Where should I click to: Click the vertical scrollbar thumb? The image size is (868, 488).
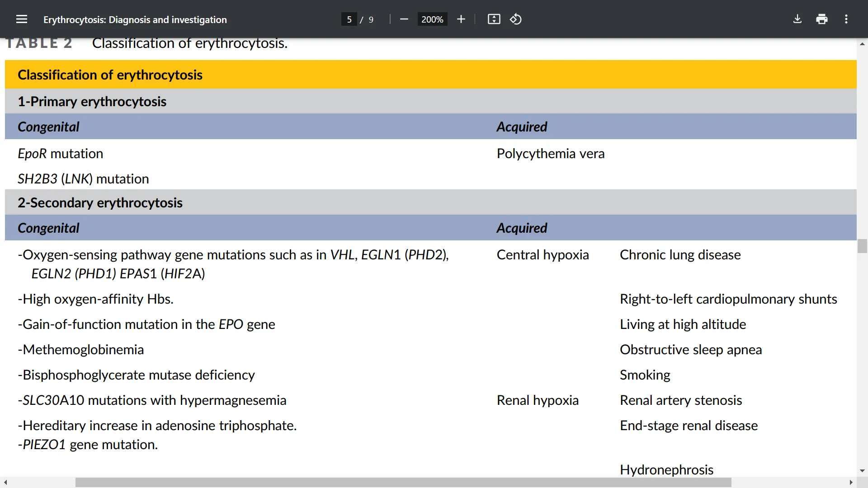click(862, 246)
